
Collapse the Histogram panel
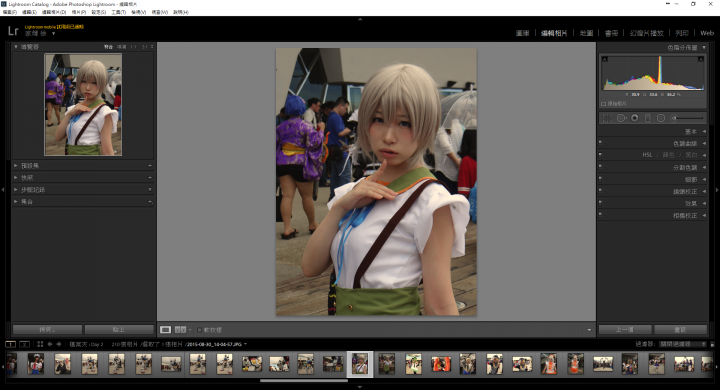click(704, 47)
